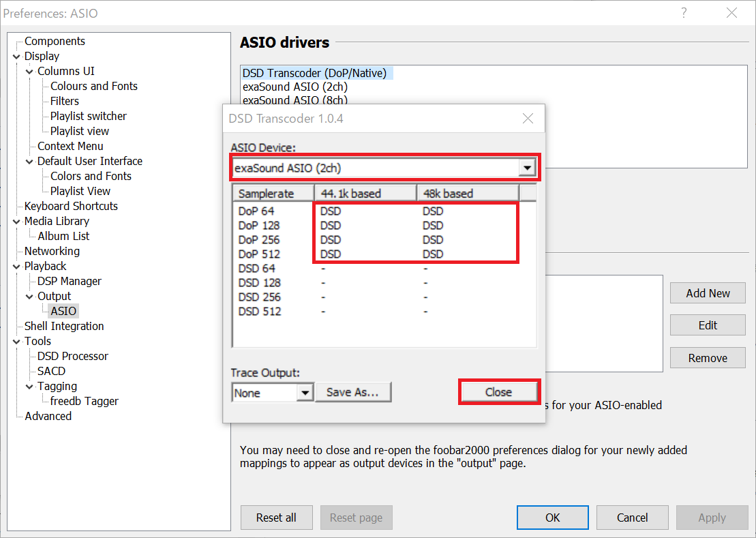Screen dimensions: 756x538
Task: Select the DoP 512 row
Action: pos(384,254)
